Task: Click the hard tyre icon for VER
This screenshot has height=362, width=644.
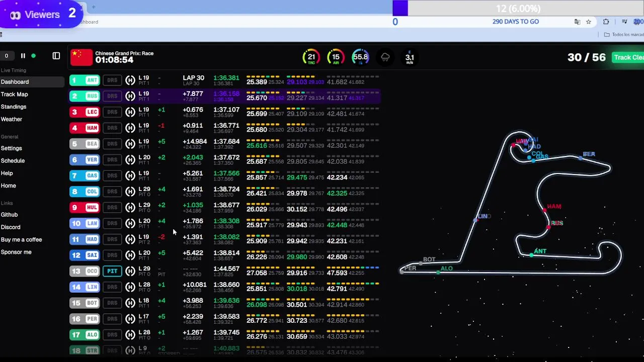Action: coord(130,160)
